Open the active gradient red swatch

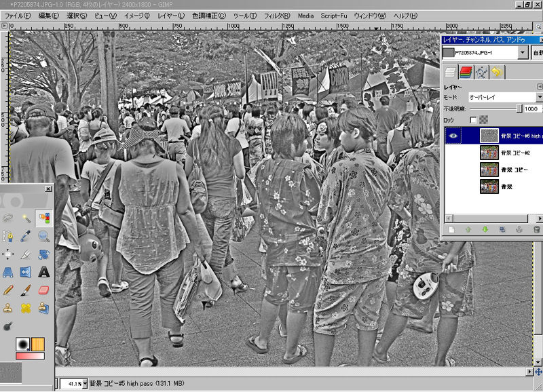(x=30, y=355)
